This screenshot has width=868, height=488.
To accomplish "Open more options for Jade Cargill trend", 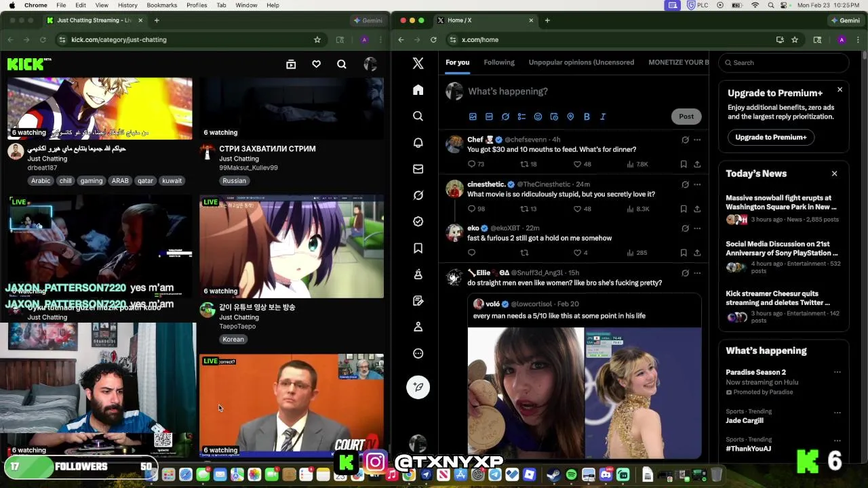I will (837, 412).
